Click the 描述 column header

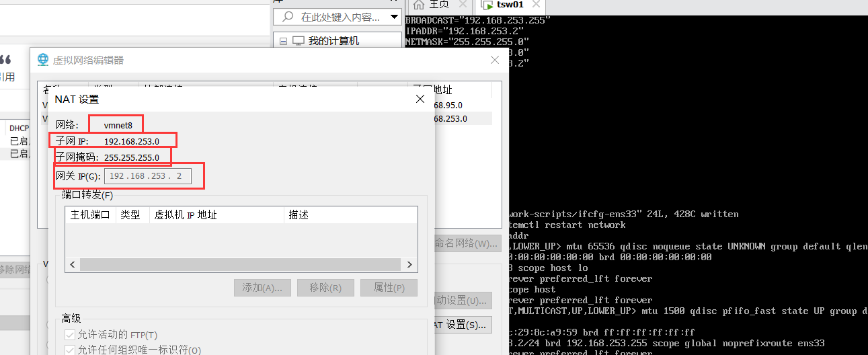(350, 215)
